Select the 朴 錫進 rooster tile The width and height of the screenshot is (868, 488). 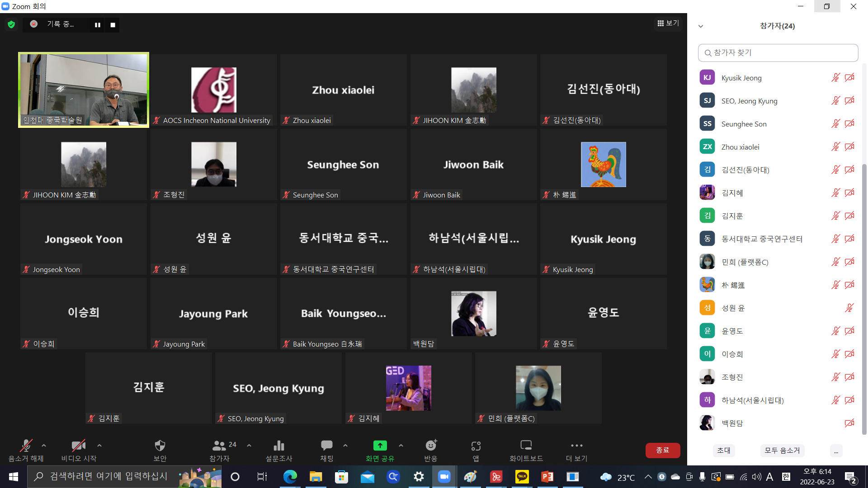point(604,164)
